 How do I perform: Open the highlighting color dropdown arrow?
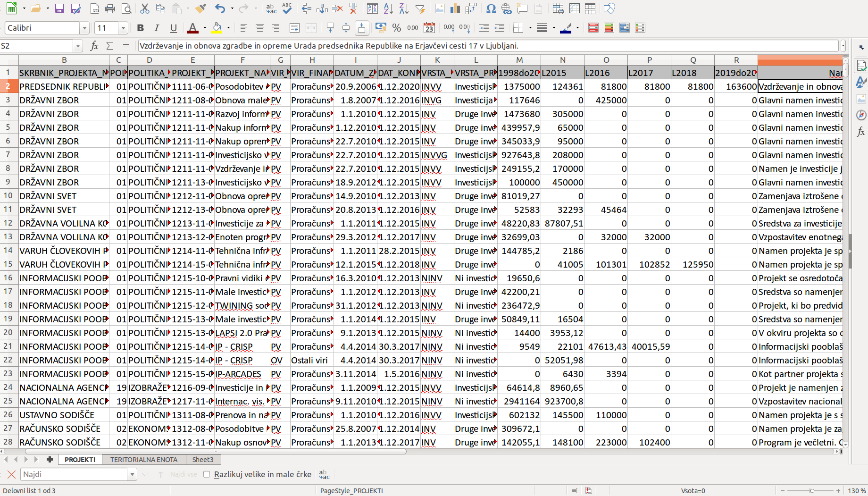[x=229, y=28]
